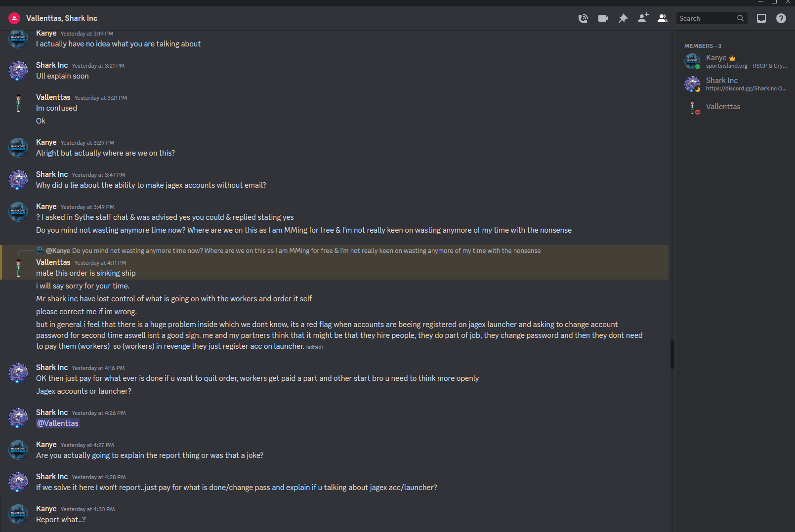Screen dimensions: 795x532
Task: Click the Vallenttas username at 4:11 PM
Action: tap(53, 262)
